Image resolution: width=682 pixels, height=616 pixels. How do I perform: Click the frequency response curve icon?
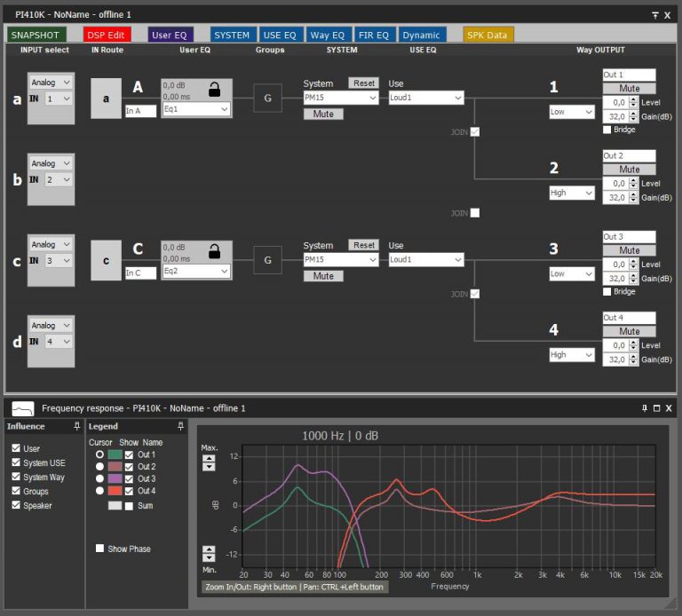point(22,408)
